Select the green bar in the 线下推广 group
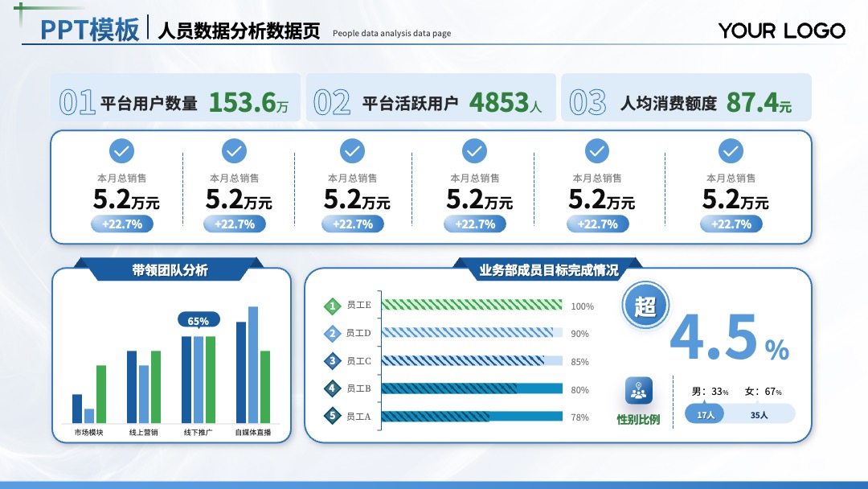 (211, 380)
